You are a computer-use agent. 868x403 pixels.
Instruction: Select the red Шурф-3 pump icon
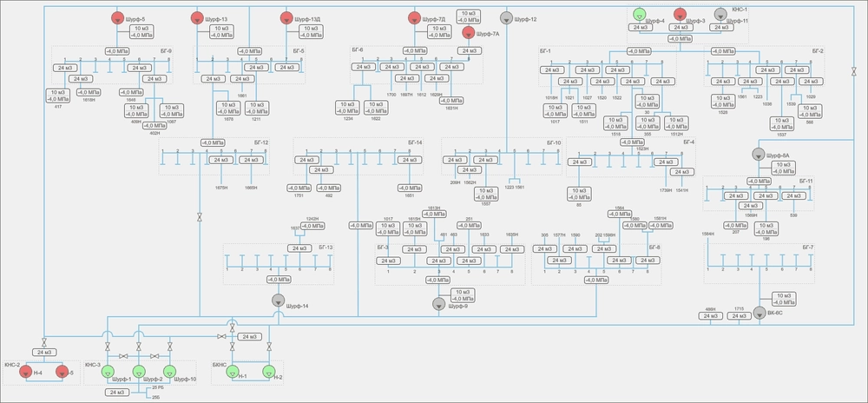tap(680, 15)
